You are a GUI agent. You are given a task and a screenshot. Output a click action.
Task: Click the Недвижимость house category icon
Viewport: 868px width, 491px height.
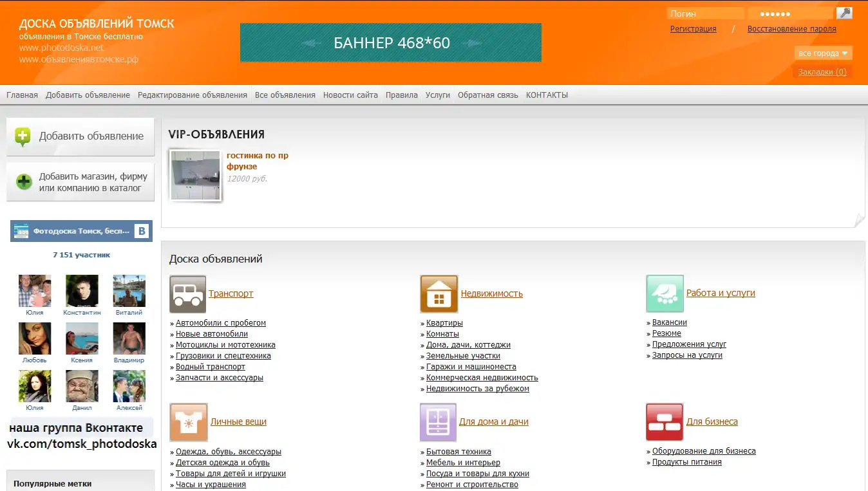coord(439,294)
